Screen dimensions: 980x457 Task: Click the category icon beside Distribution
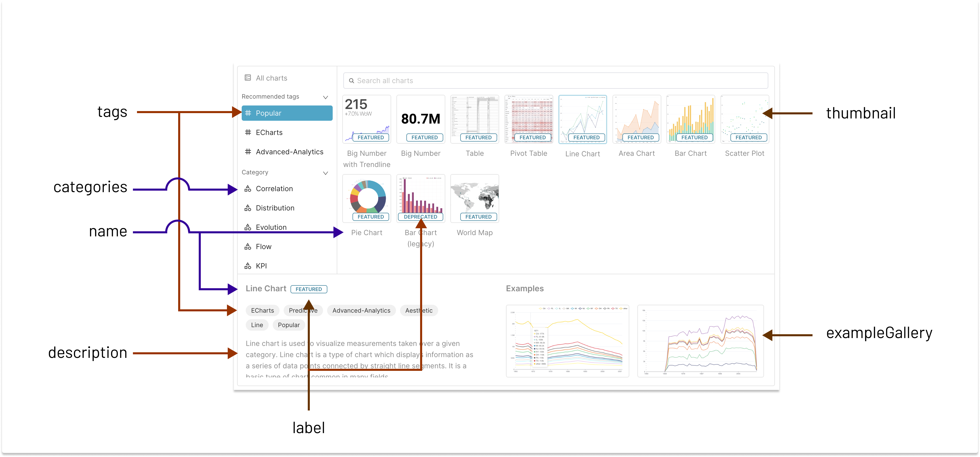coord(248,208)
